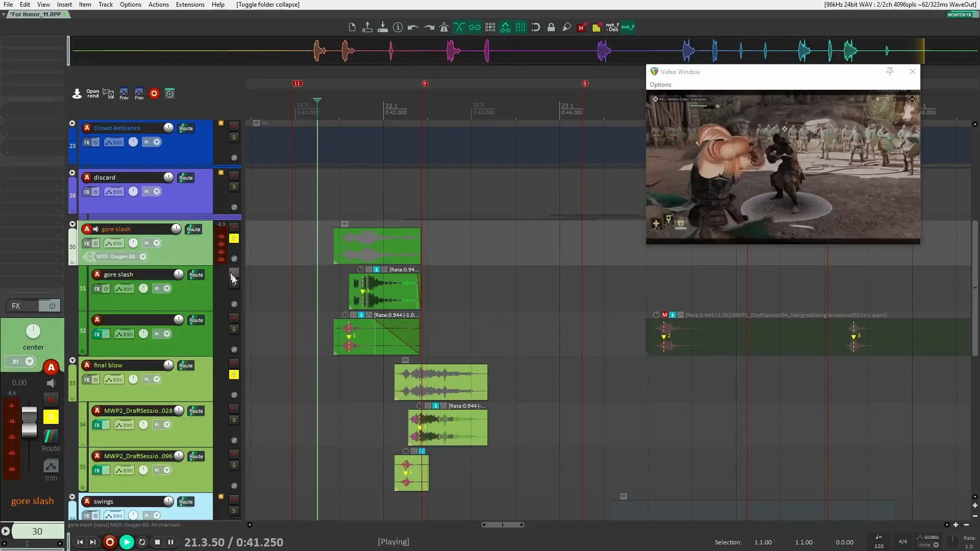This screenshot has height=551, width=980.
Task: Toggle item grouping chain-link icon
Action: click(475, 28)
